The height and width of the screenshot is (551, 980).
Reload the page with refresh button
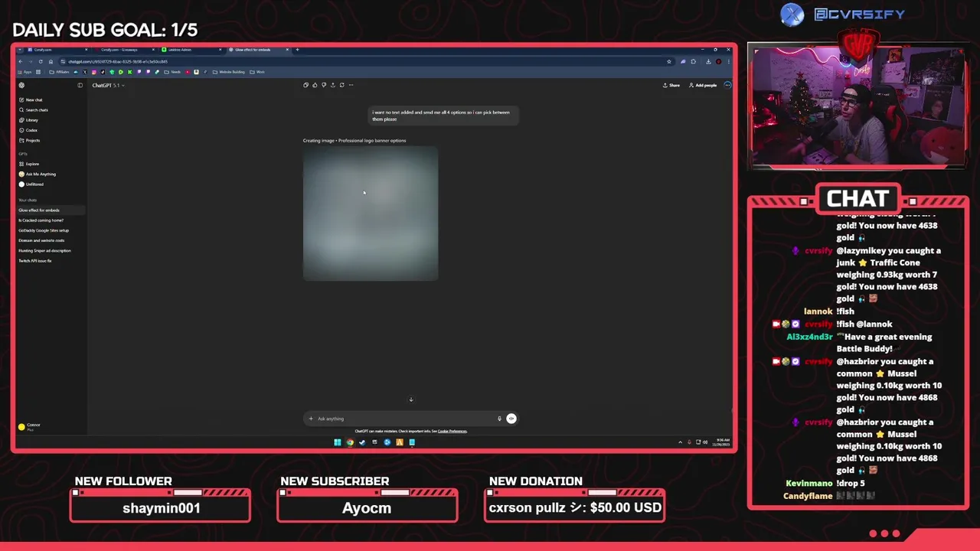tap(41, 61)
